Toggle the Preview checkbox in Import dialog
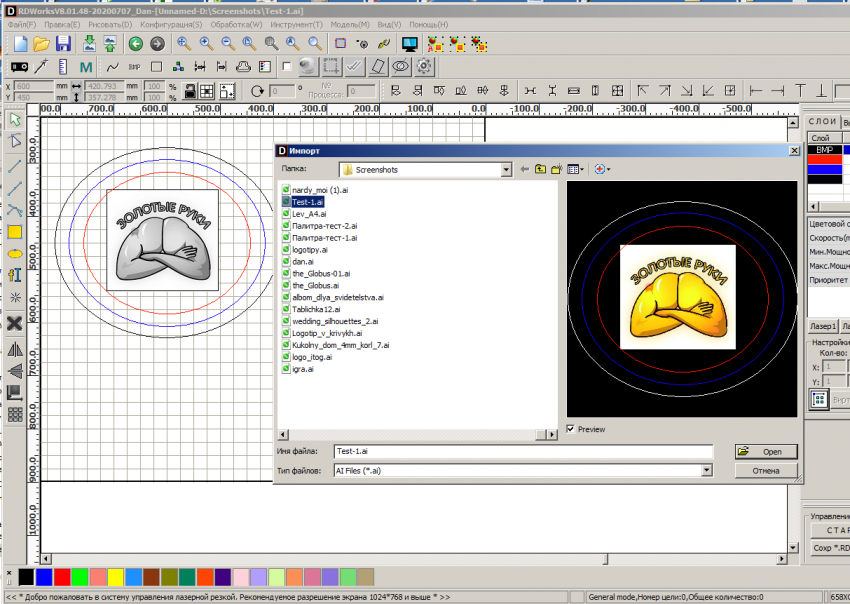The height and width of the screenshot is (604, 850). pos(571,429)
